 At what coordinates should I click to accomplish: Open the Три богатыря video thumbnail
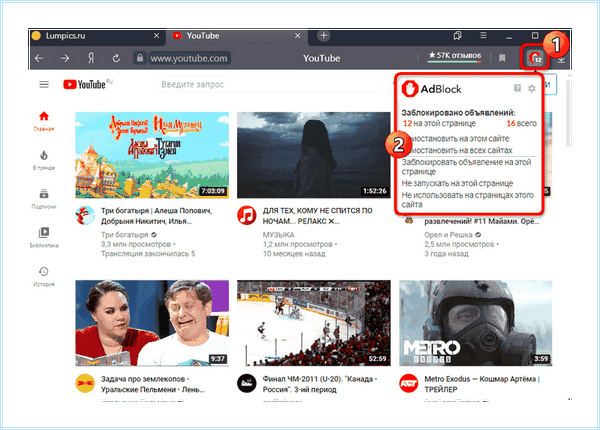click(152, 155)
